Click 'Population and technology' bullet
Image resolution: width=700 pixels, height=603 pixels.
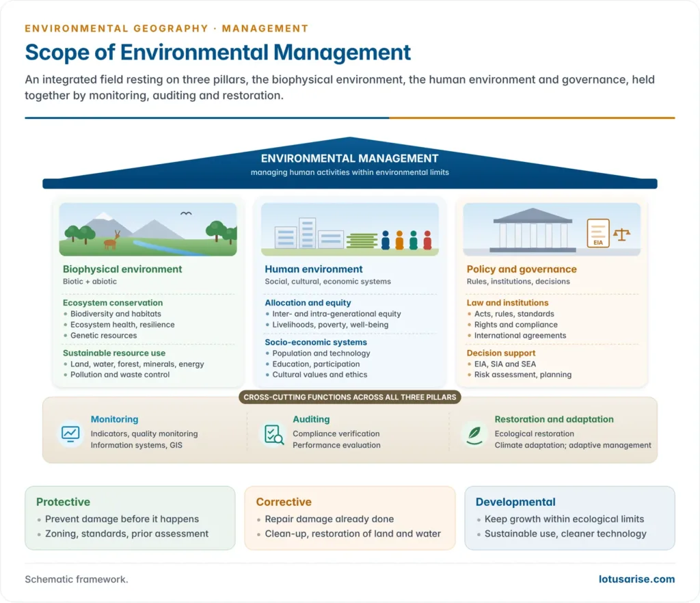coord(321,353)
